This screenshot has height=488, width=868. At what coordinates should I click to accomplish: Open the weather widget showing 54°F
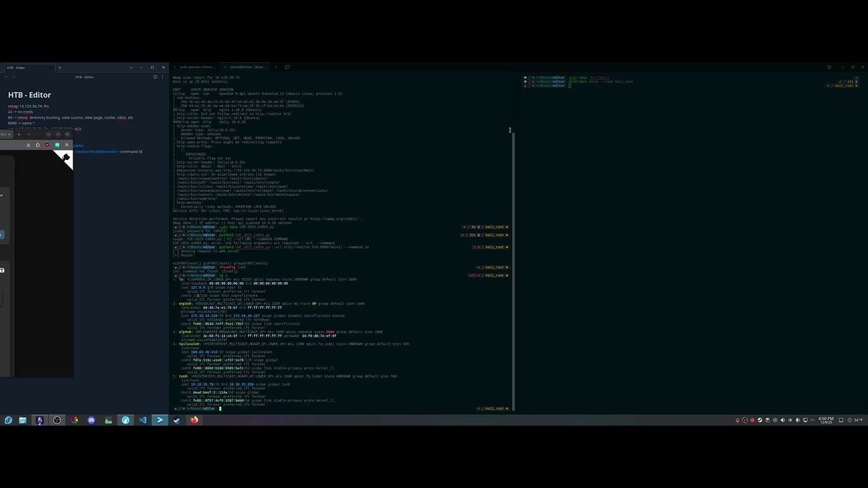pos(854,420)
